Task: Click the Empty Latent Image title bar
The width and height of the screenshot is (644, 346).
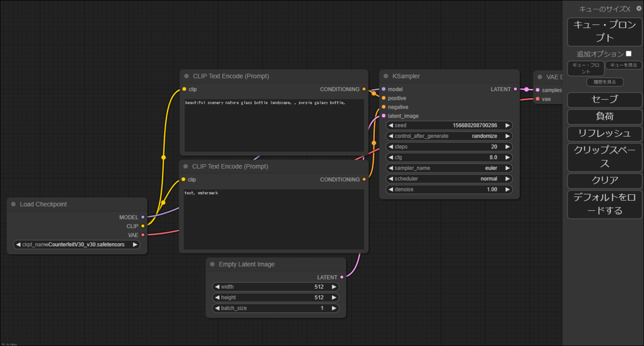Action: click(x=276, y=264)
